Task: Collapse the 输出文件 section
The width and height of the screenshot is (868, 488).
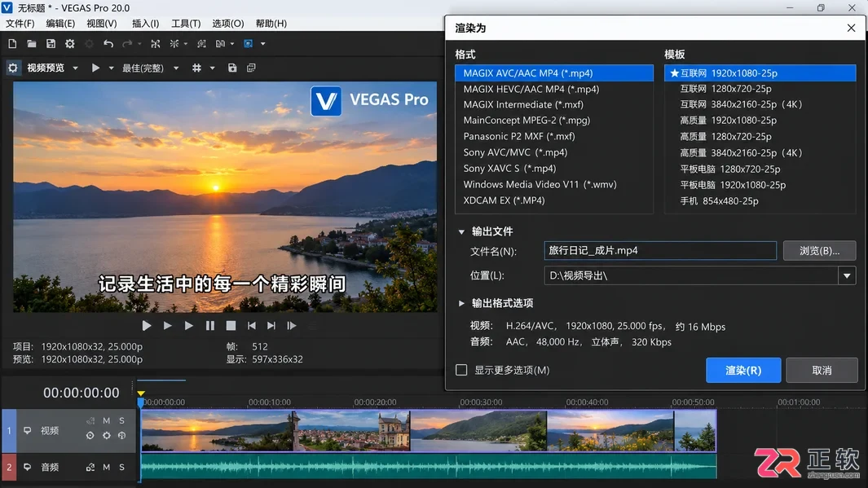Action: [x=461, y=232]
